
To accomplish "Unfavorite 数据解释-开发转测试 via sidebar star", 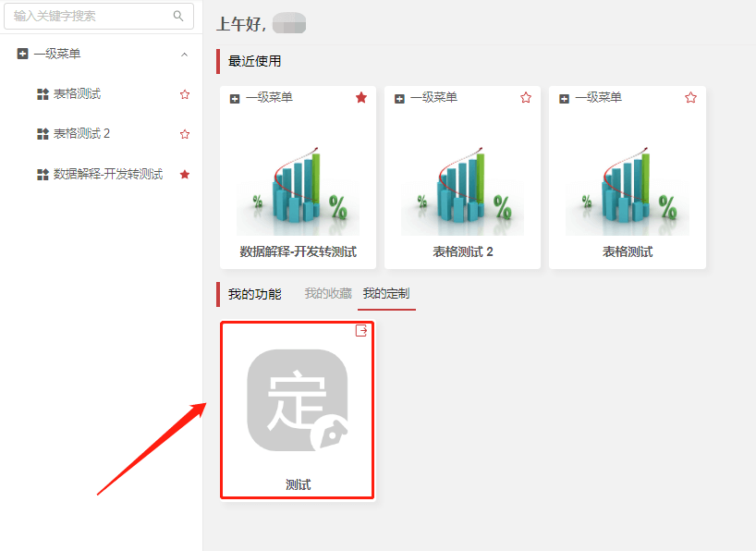I will point(185,174).
